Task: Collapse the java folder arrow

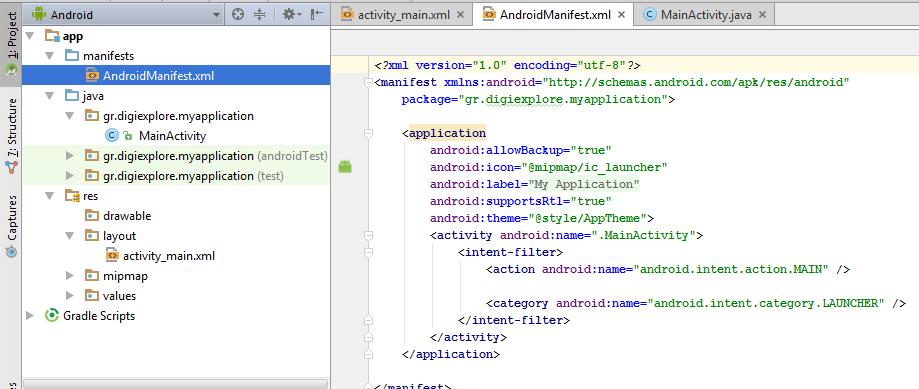Action: [x=50, y=96]
